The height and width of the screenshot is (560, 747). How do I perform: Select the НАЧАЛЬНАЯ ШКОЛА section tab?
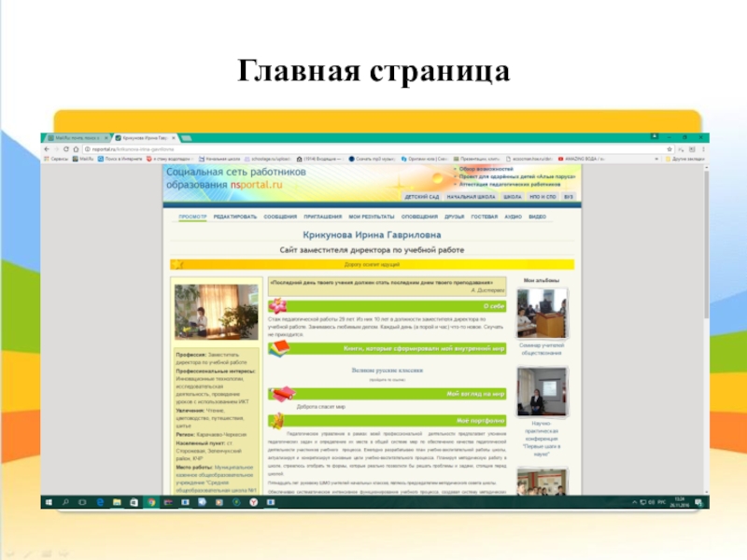471,197
